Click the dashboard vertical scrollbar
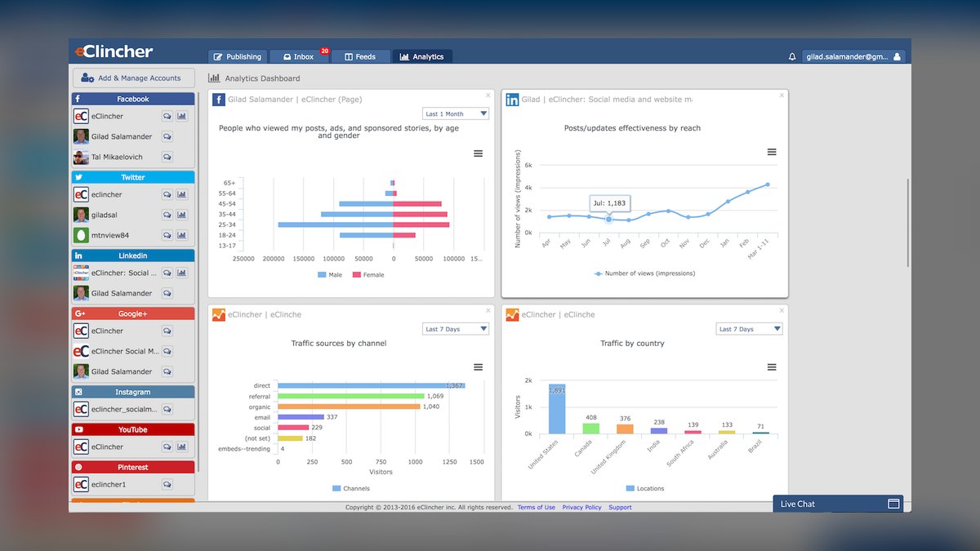 click(x=907, y=222)
